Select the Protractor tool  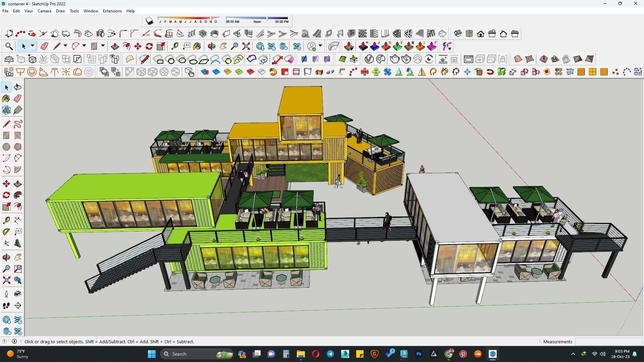(6, 232)
